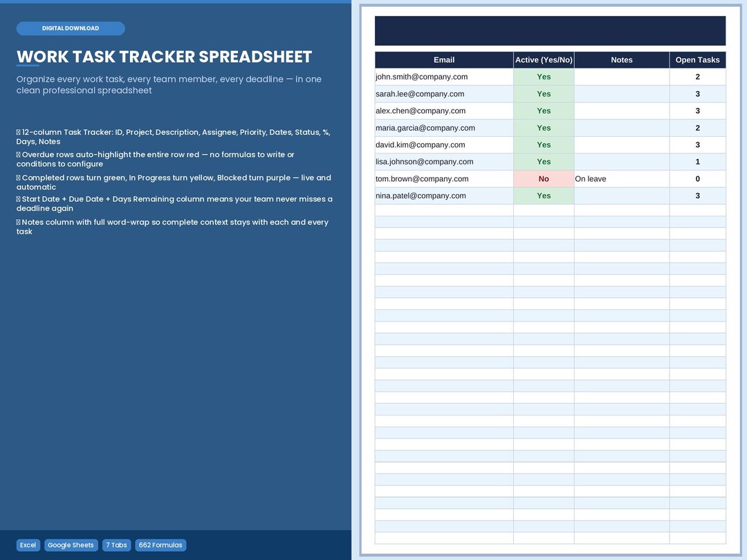Click the Start Date + Due Date bullet
The image size is (747, 560).
point(174,204)
